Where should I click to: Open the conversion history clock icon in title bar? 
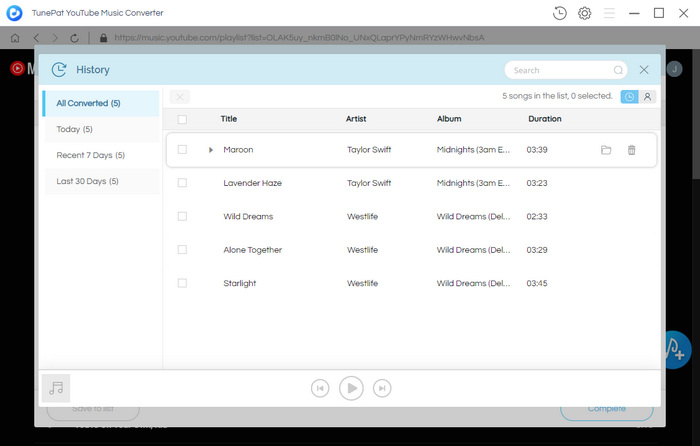tap(559, 13)
